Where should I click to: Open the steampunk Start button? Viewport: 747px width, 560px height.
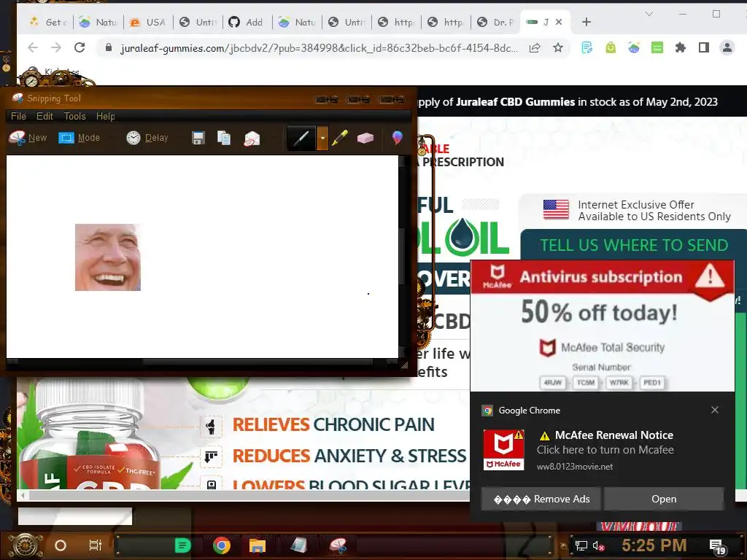pyautogui.click(x=25, y=545)
